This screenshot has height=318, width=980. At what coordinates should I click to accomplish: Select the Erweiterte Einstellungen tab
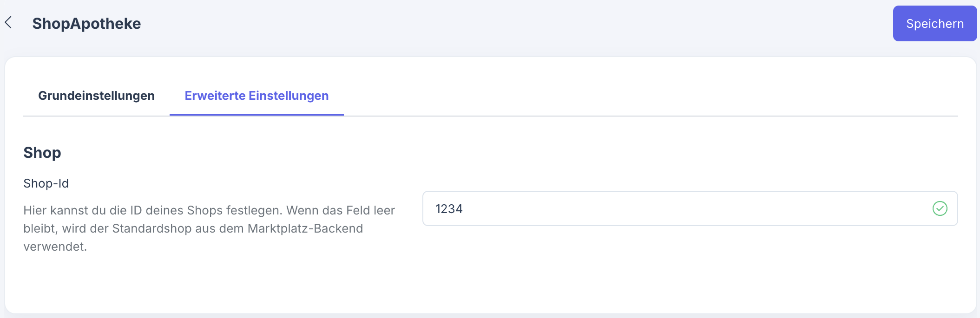click(x=257, y=96)
